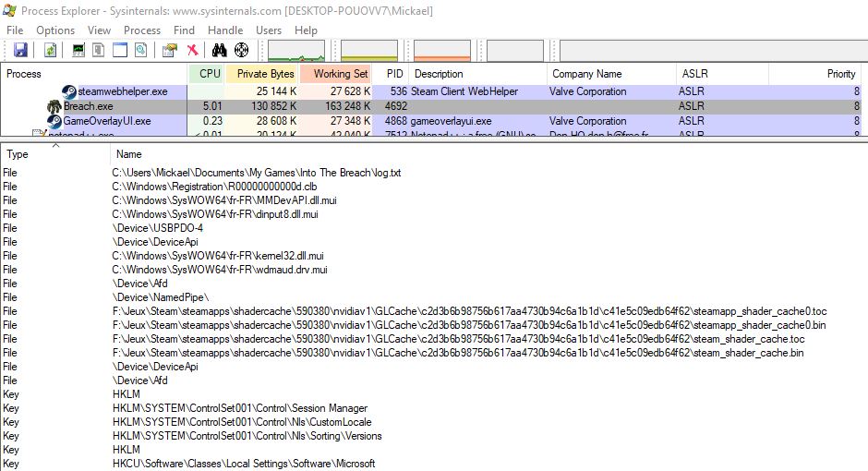Open the Handle menu
The image size is (868, 471).
pyautogui.click(x=225, y=30)
